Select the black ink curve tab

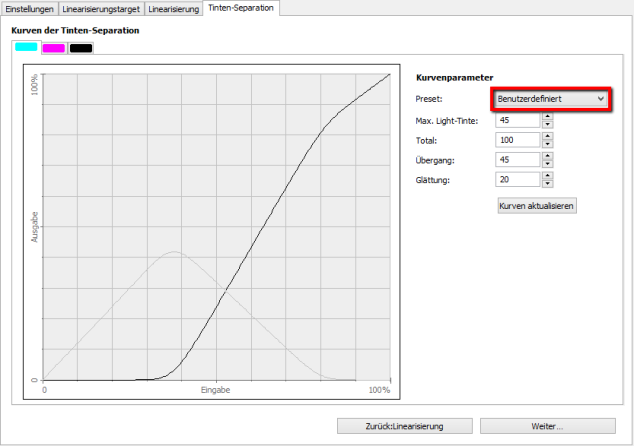[81, 47]
